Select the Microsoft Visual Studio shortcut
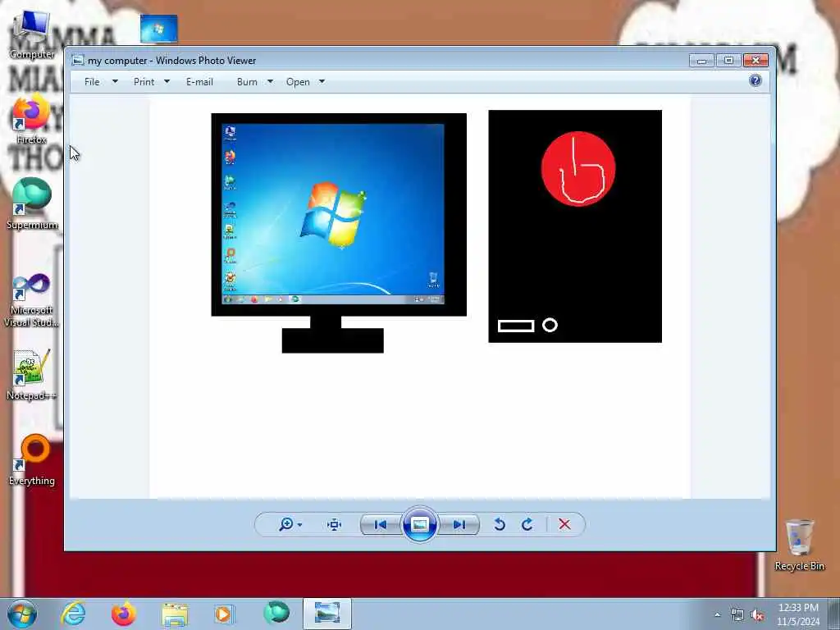This screenshot has width=840, height=630. click(32, 299)
